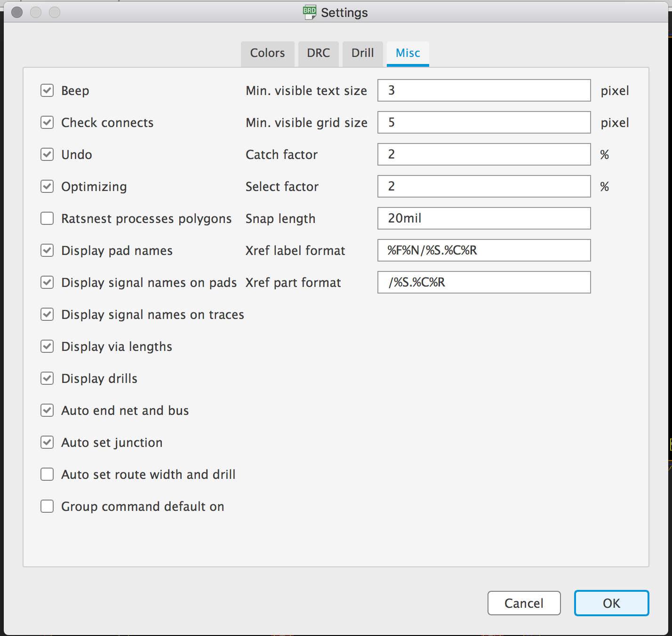The width and height of the screenshot is (672, 636).
Task: Toggle Display pad names off
Action: (47, 250)
